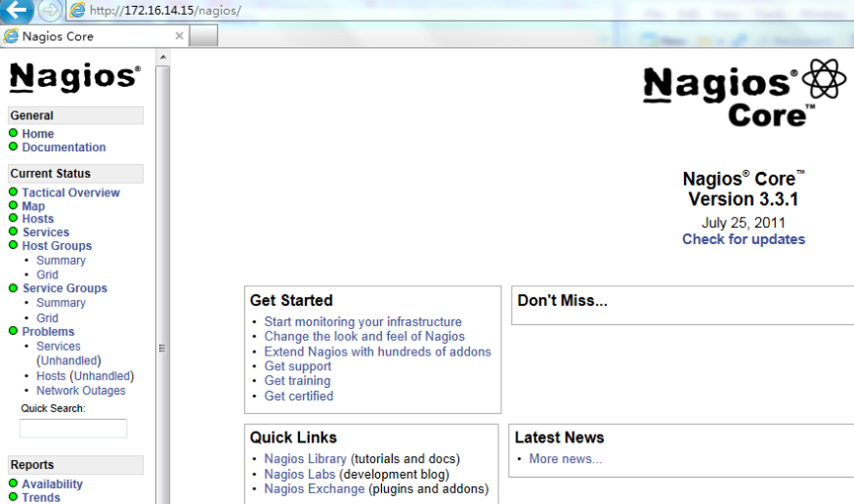Click the Version 3.3.1 text
Viewport: 854px width, 504px height.
[744, 199]
